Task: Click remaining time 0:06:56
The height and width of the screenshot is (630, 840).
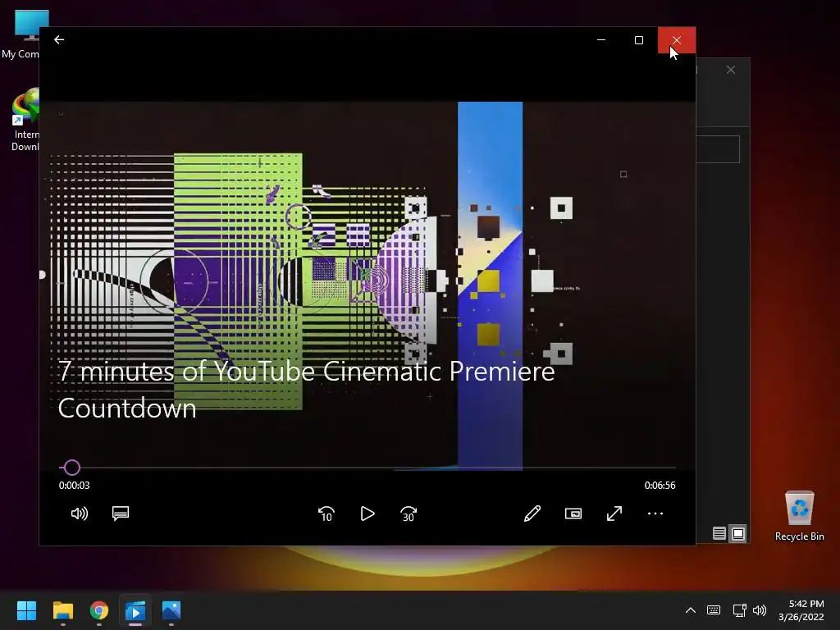Action: [x=660, y=486]
